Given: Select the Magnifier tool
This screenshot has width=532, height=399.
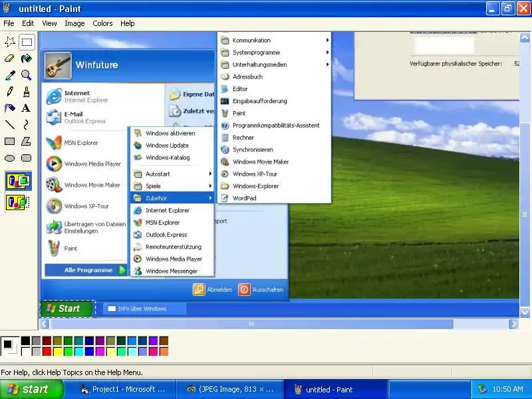Looking at the screenshot, I should point(27,75).
